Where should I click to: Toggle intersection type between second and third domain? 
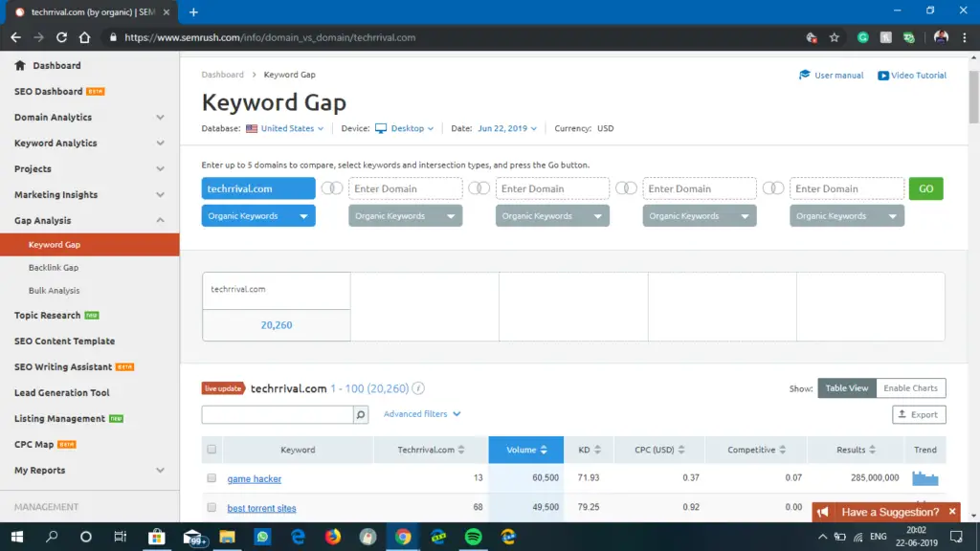479,188
